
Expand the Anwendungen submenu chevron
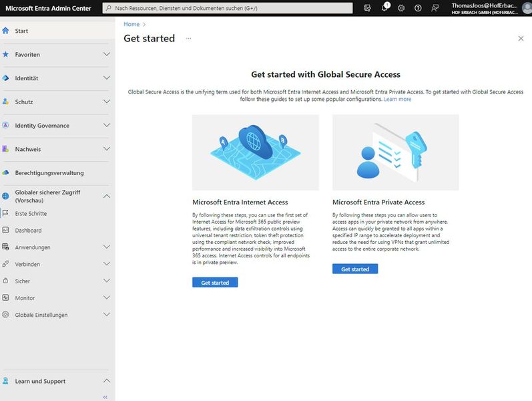pyautogui.click(x=107, y=247)
